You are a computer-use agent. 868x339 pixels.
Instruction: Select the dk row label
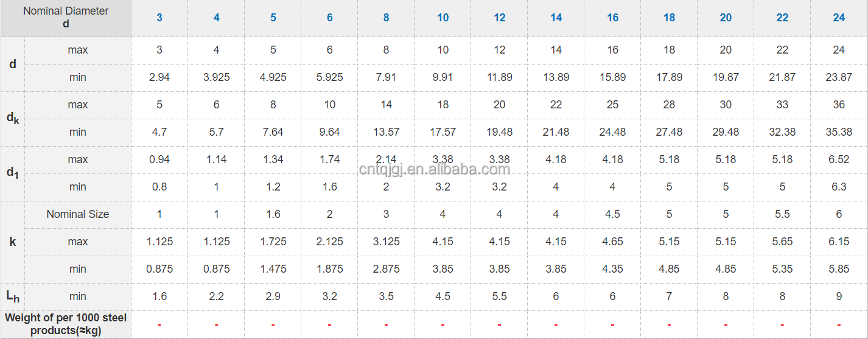pos(13,119)
